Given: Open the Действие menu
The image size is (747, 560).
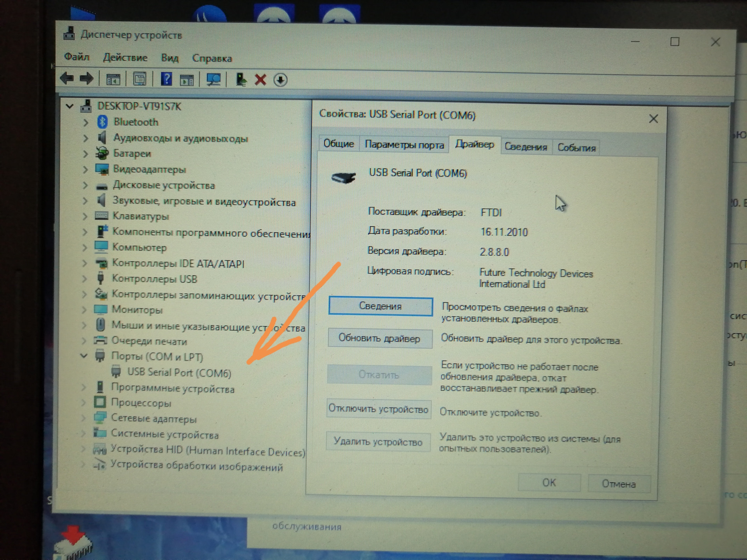Looking at the screenshot, I should 125,58.
